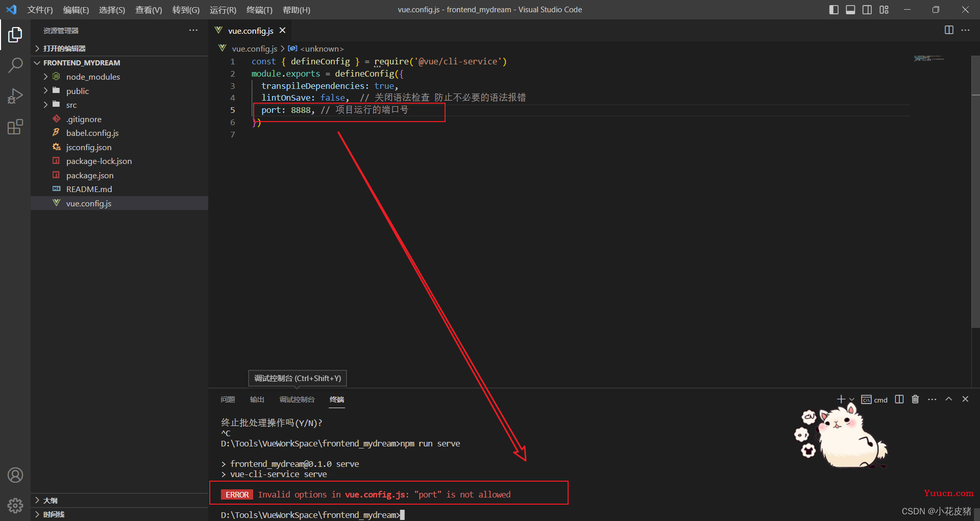Toggle the bottom panel layout button
Viewport: 980px width, 521px height.
850,10
